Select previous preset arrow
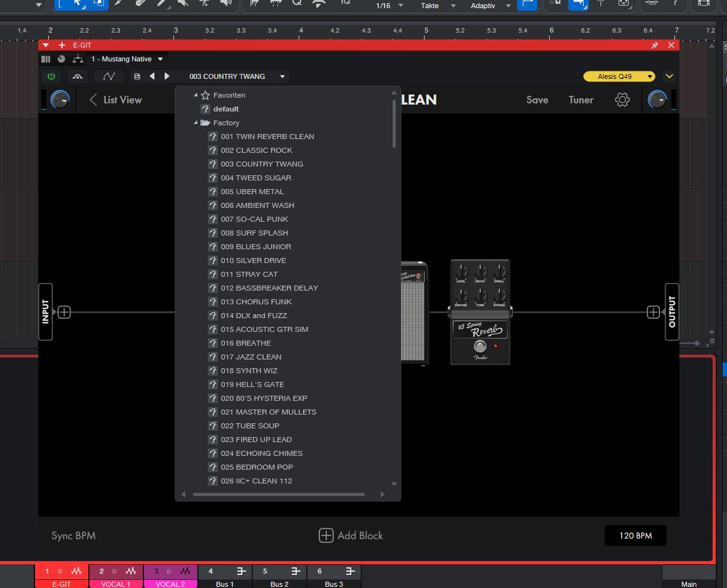The height and width of the screenshot is (588, 727). tap(152, 76)
